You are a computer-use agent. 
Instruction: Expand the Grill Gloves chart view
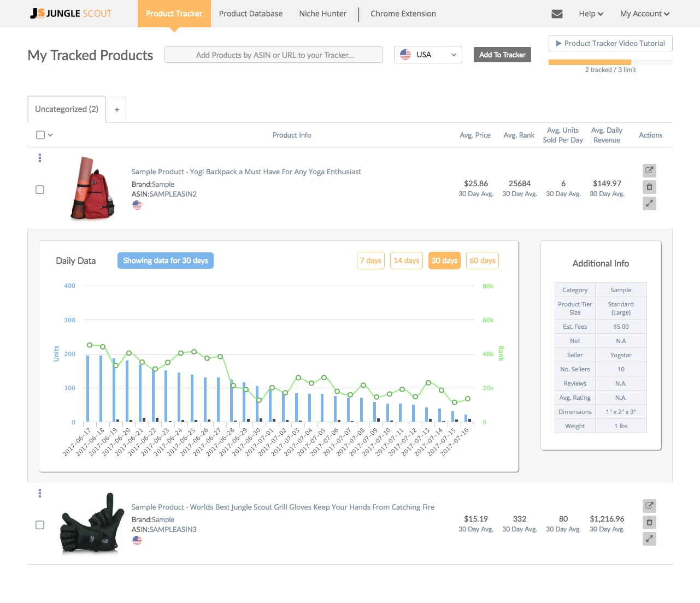pos(649,539)
